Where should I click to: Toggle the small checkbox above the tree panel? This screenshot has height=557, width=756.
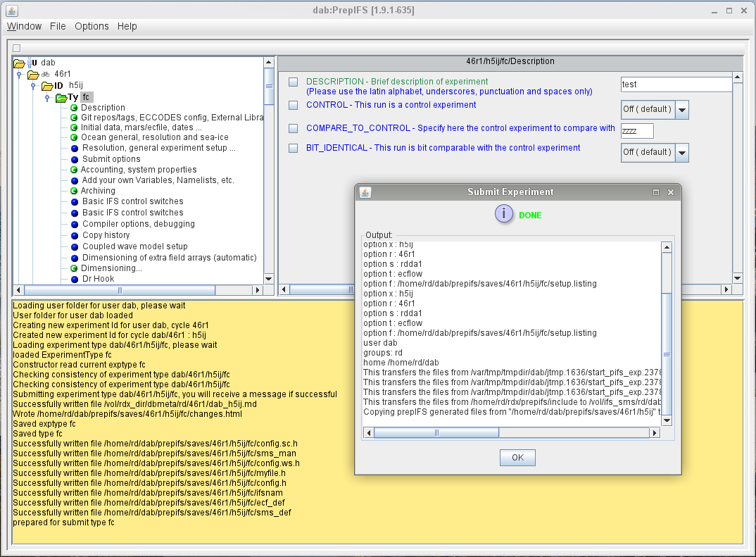pyautogui.click(x=17, y=48)
